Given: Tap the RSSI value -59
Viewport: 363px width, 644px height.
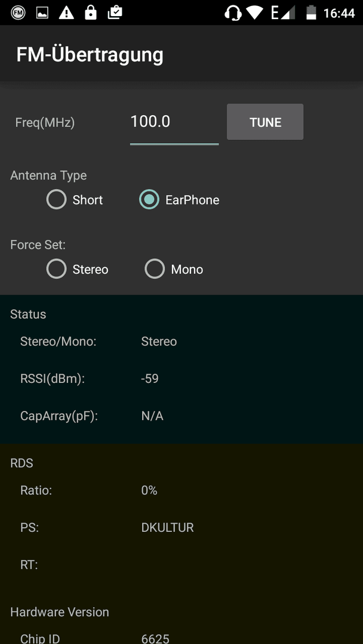Looking at the screenshot, I should click(150, 378).
